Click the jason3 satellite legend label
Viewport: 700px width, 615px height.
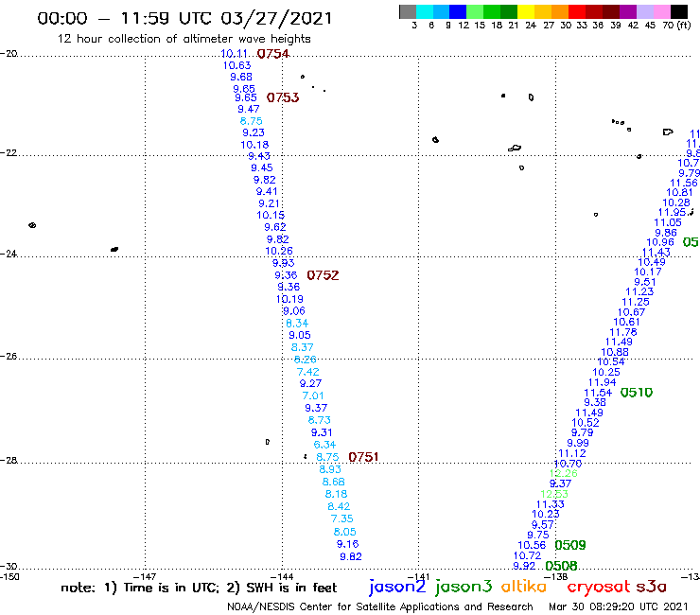(x=464, y=587)
